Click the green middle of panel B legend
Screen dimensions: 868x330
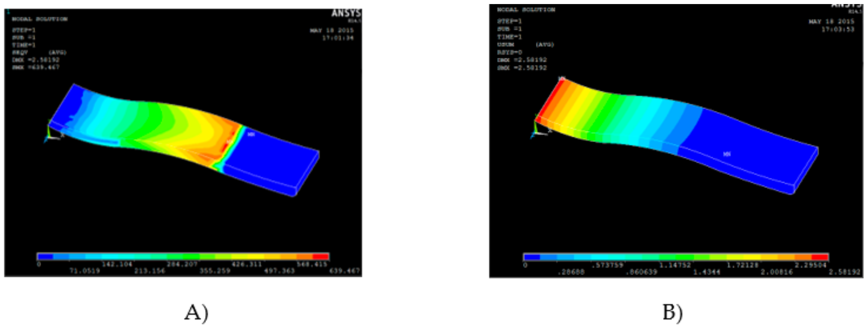click(684, 257)
